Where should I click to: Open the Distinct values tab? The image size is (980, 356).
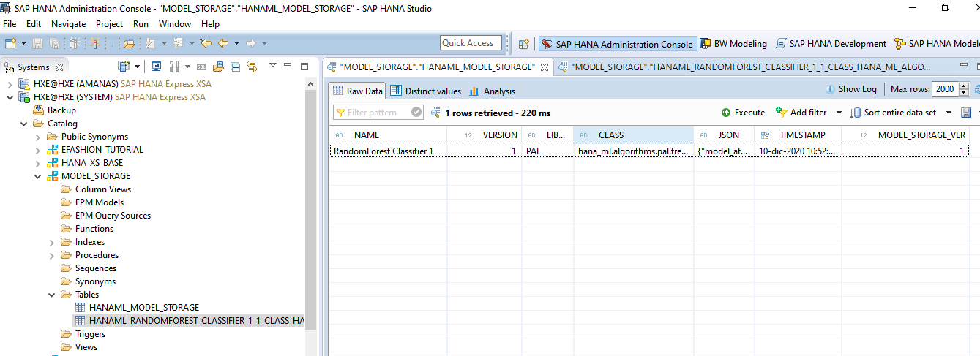pos(425,91)
